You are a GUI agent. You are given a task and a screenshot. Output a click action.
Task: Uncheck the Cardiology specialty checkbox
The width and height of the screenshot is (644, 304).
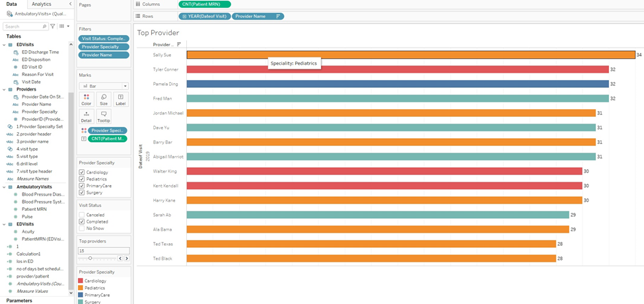click(x=82, y=172)
